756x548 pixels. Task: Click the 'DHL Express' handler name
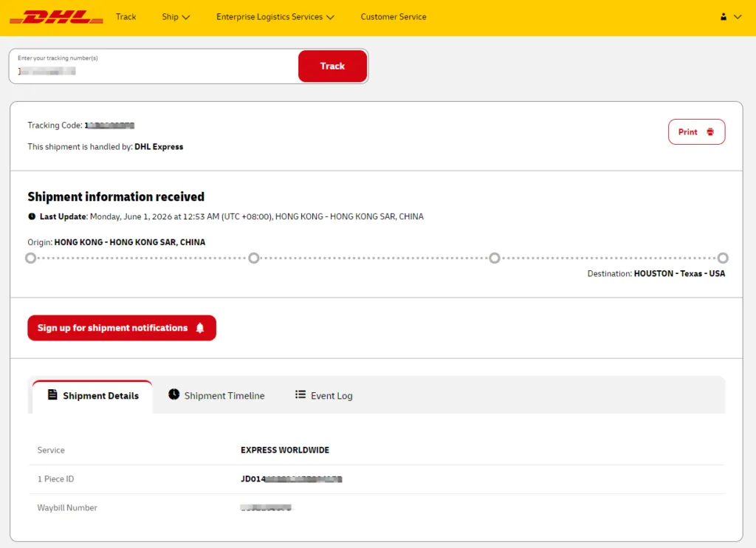click(x=159, y=147)
